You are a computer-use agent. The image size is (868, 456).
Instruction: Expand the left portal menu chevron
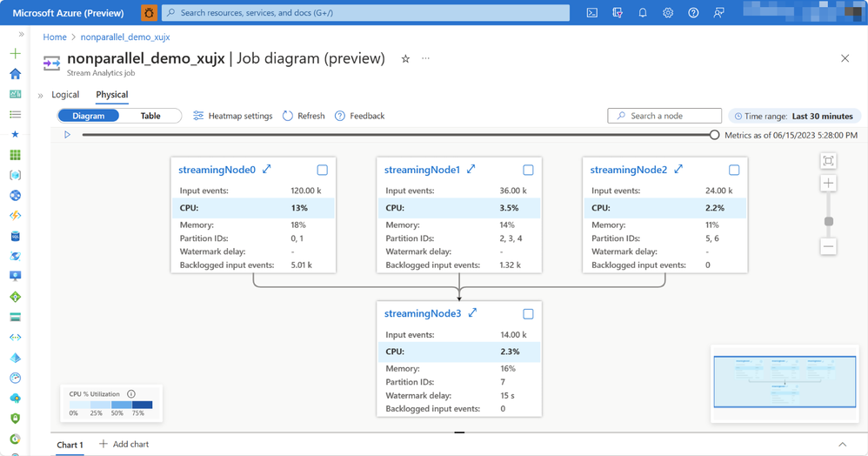[21, 35]
